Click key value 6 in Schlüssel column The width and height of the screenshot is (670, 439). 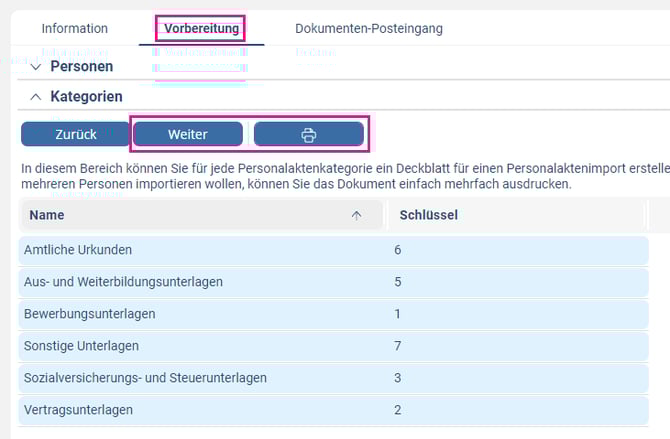click(398, 249)
